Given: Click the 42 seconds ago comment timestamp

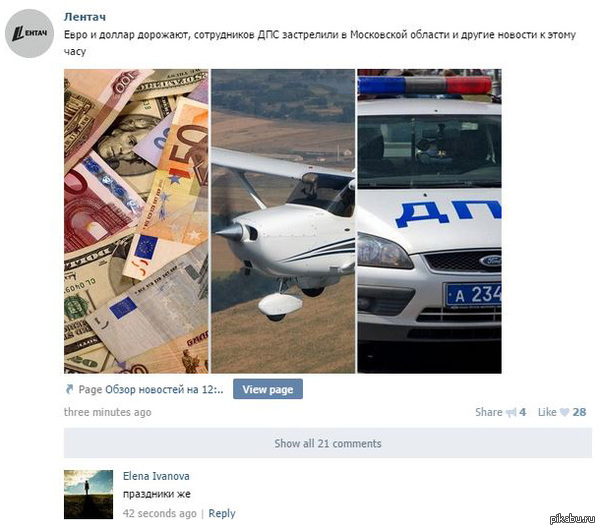Looking at the screenshot, I should pos(160,513).
